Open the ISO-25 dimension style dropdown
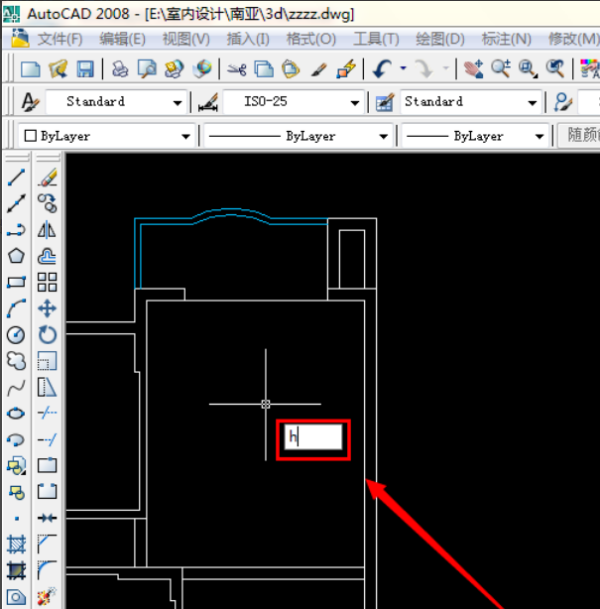This screenshot has height=609, width=600. point(355,102)
